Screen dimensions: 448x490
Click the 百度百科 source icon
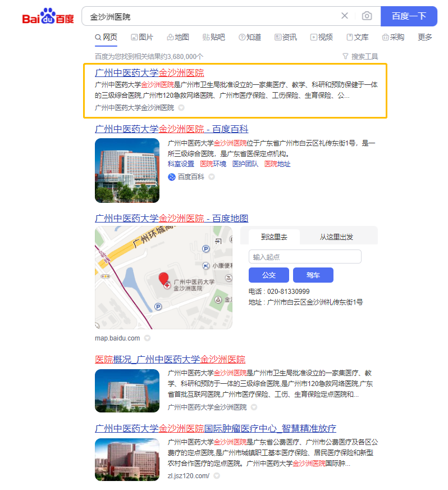[x=172, y=177]
